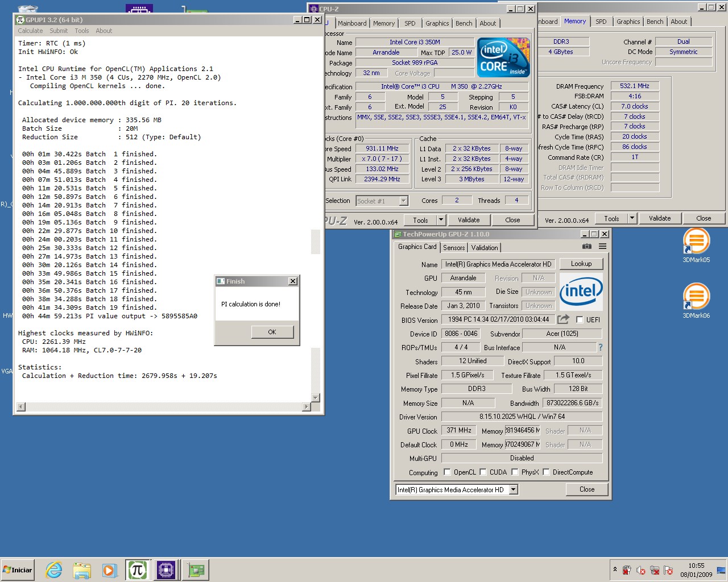Open Windows Explorer folder icon in taskbar

(x=82, y=570)
